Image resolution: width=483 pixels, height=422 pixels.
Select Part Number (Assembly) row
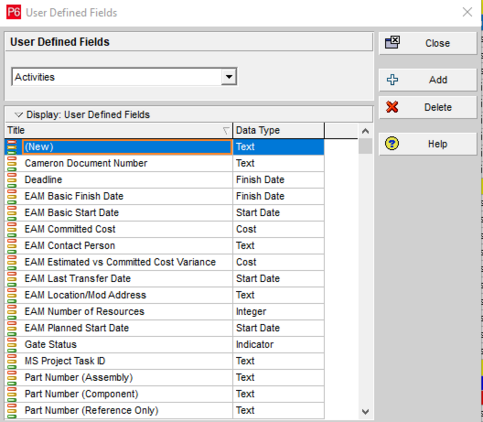(165, 378)
